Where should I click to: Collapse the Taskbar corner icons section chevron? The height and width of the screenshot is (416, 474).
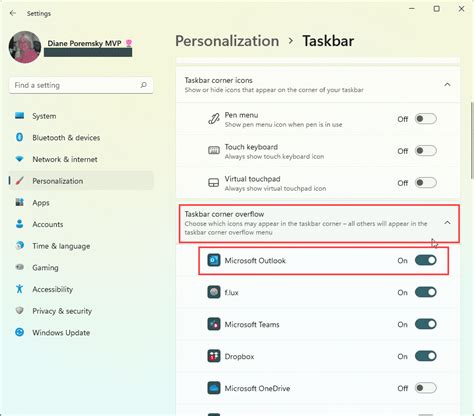click(447, 85)
